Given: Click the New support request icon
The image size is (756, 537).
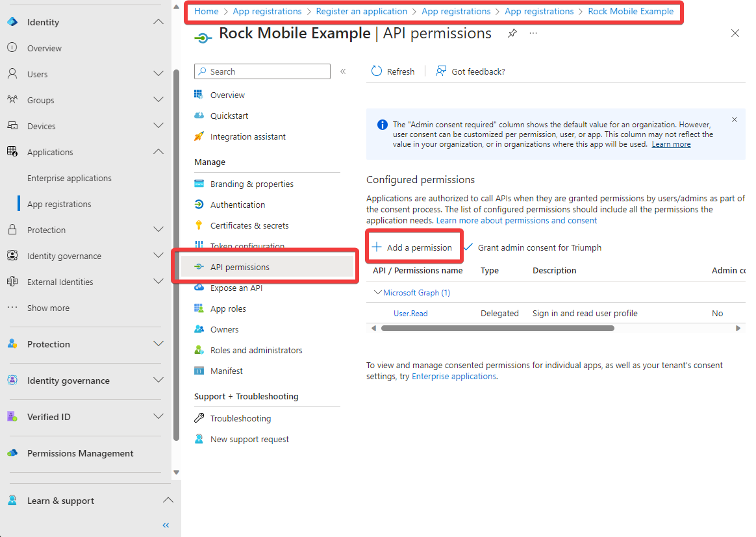Looking at the screenshot, I should 199,439.
